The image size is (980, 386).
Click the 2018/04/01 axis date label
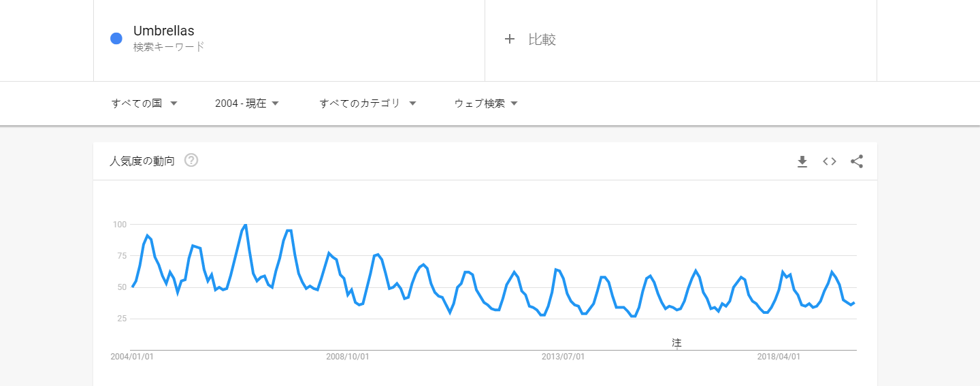pyautogui.click(x=779, y=357)
